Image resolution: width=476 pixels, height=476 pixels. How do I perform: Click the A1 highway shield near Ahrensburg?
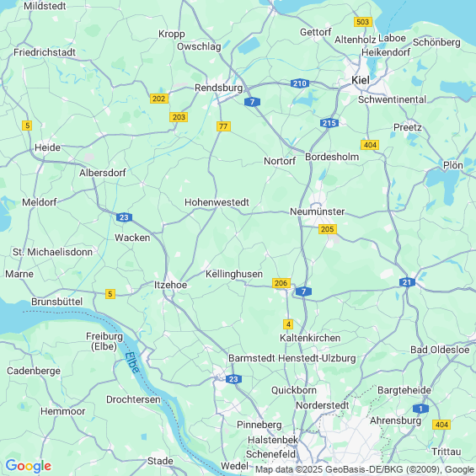420,409
